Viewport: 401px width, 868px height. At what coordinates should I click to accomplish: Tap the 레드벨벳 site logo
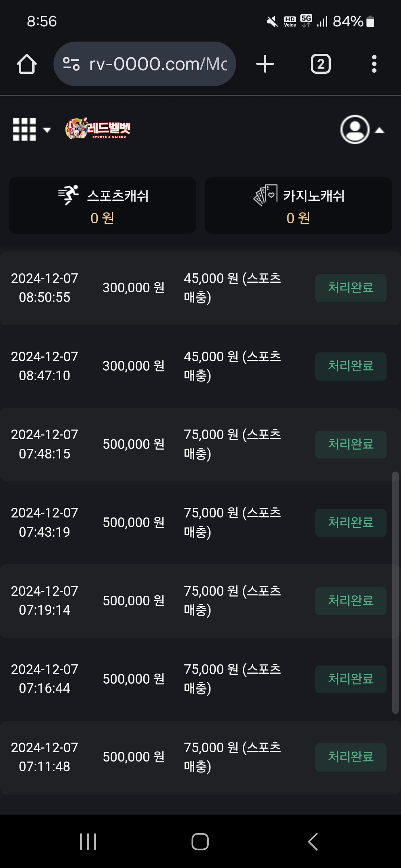tap(98, 129)
